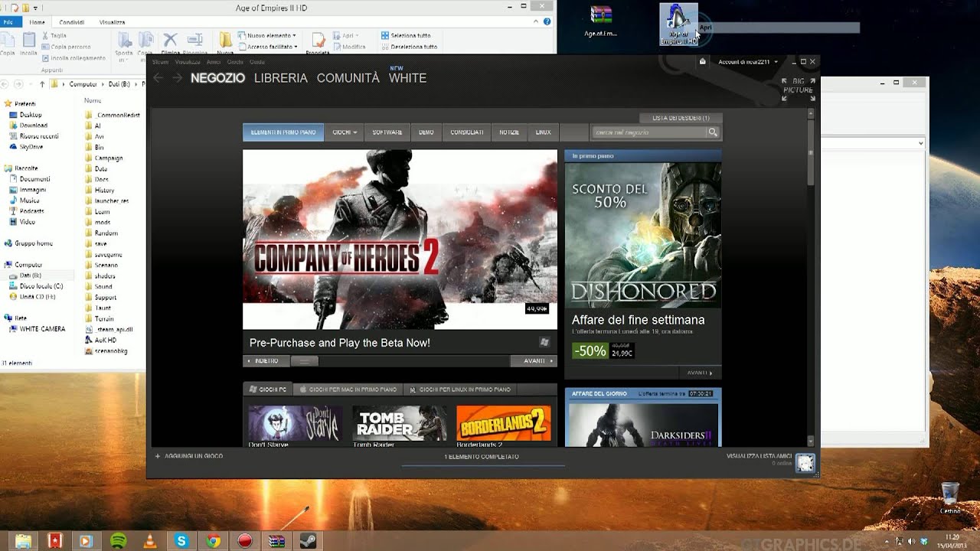Click the friends list avatar icon

tap(805, 462)
